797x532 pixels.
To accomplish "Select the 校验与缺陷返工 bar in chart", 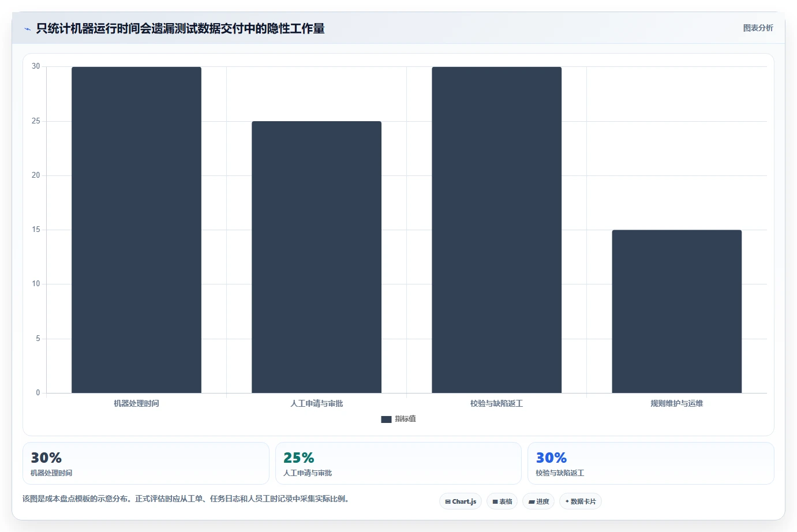I will (496, 230).
